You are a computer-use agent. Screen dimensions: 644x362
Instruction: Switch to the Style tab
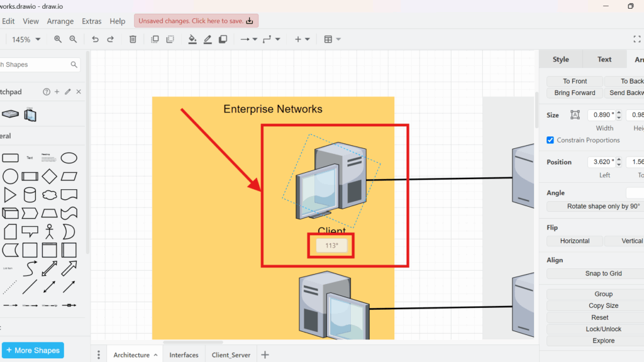coord(560,59)
